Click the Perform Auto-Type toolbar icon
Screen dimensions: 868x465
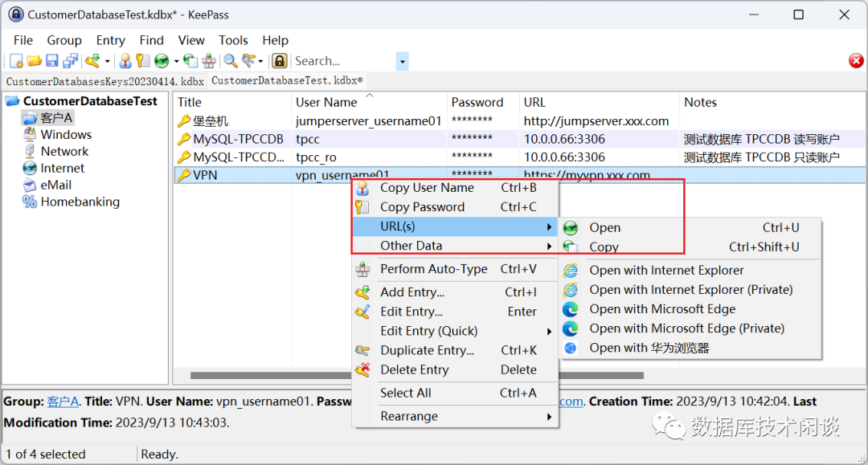pos(209,61)
